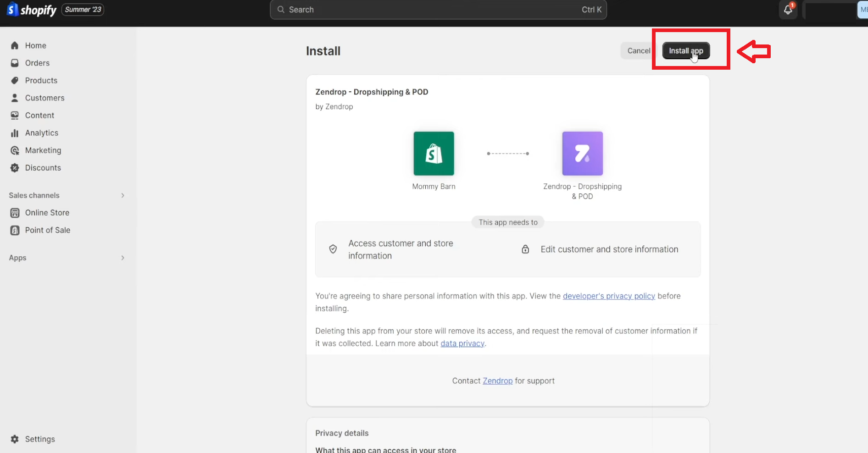868x453 pixels.
Task: Go to Home page
Action: coord(36,45)
